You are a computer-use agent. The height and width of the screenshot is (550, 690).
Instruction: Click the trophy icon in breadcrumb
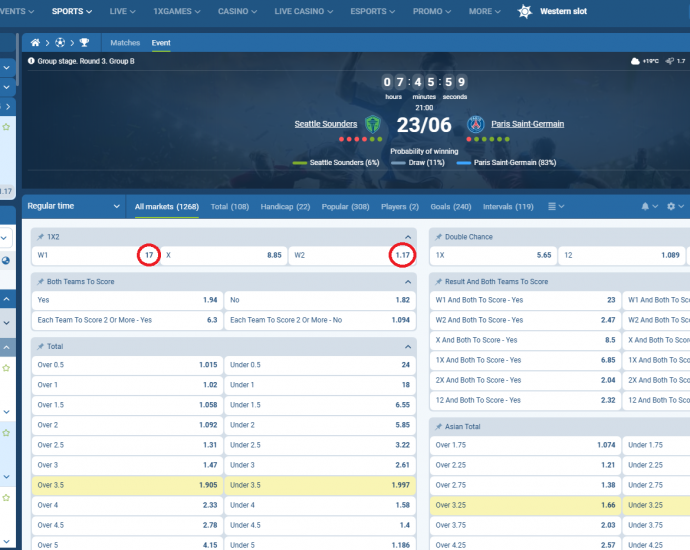coord(84,43)
